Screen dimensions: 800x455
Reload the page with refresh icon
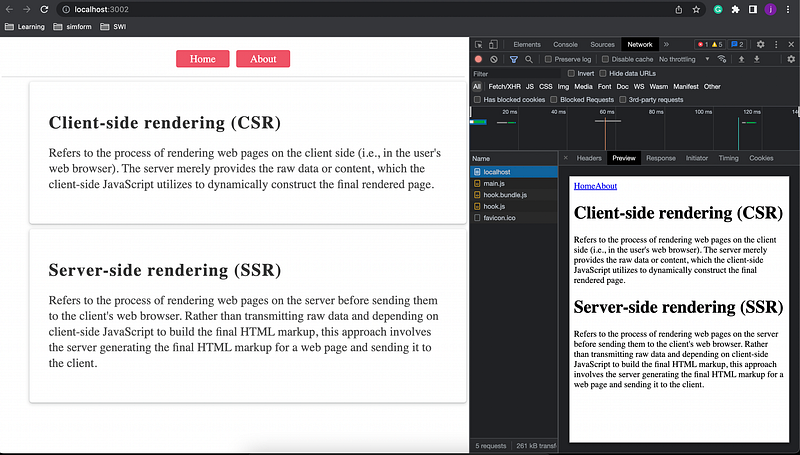[44, 9]
